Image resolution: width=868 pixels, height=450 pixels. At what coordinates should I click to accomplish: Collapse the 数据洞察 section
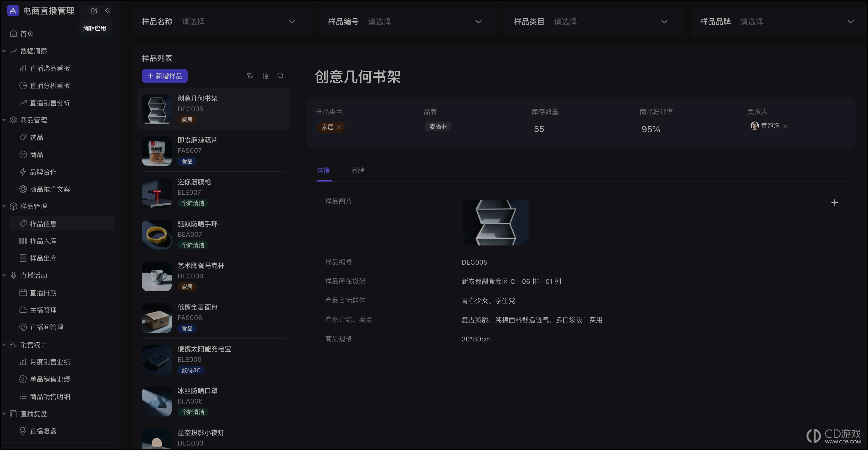click(4, 51)
